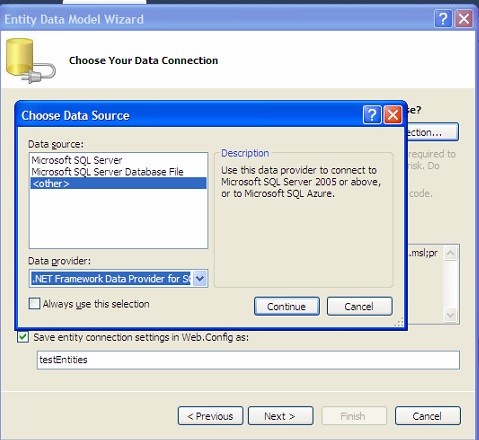Click scroll up arrow in wizard connection string box

point(450,253)
